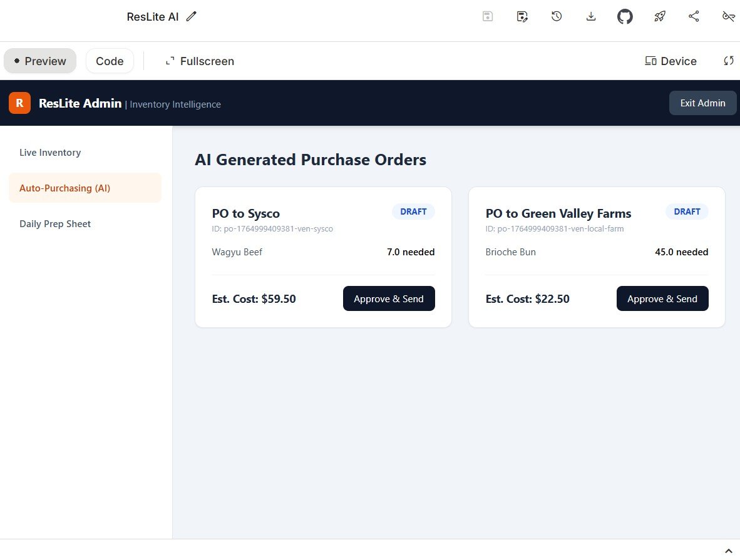The height and width of the screenshot is (560, 740).
Task: Open Device options
Action: (x=671, y=61)
